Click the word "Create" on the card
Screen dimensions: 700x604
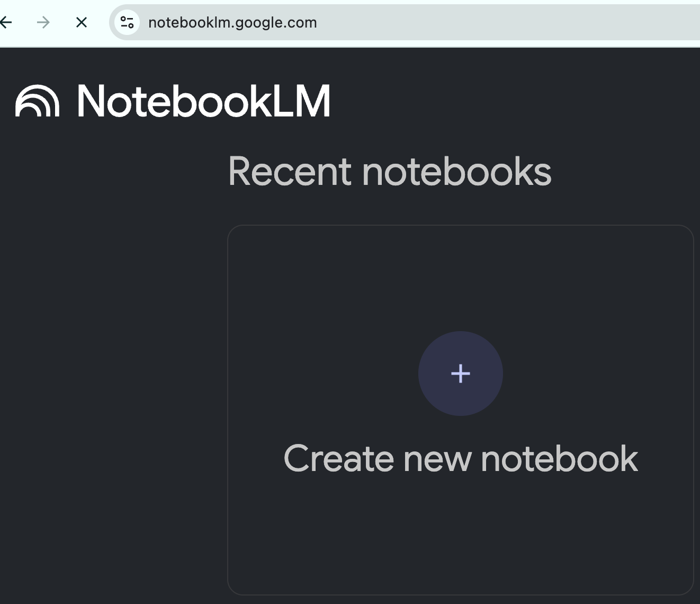click(339, 458)
